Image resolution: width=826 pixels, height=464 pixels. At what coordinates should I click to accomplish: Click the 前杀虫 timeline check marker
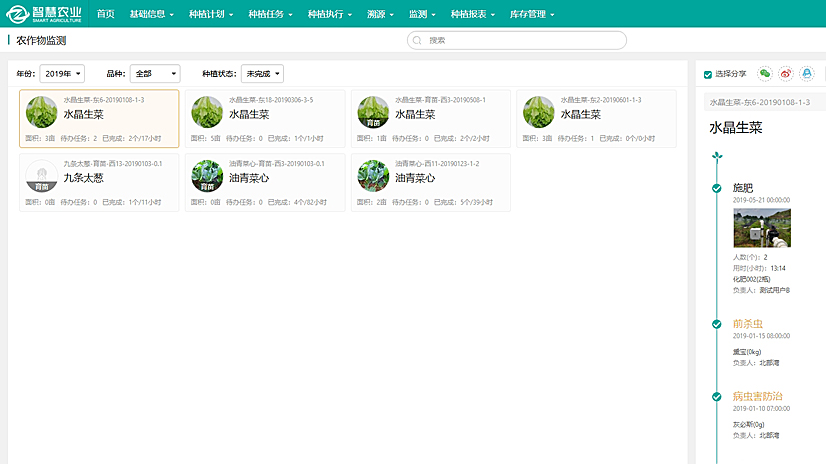[716, 324]
